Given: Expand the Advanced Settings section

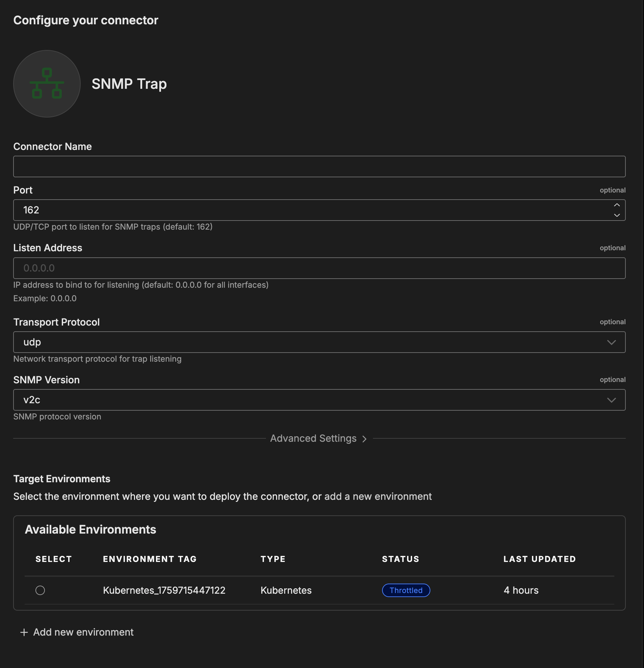Looking at the screenshot, I should click(318, 438).
